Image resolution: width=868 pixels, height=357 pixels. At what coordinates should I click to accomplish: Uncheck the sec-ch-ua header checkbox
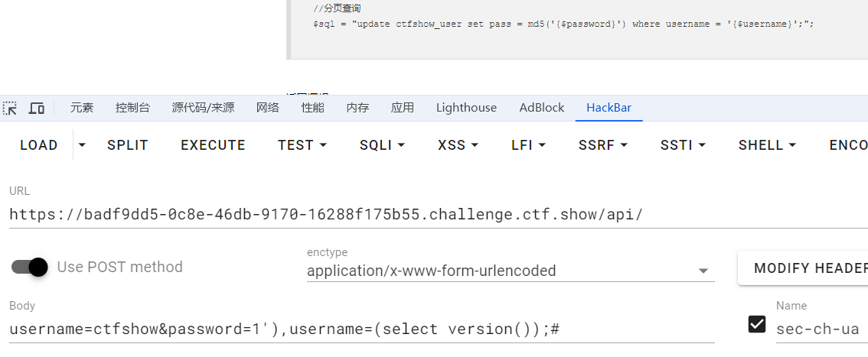tap(757, 324)
